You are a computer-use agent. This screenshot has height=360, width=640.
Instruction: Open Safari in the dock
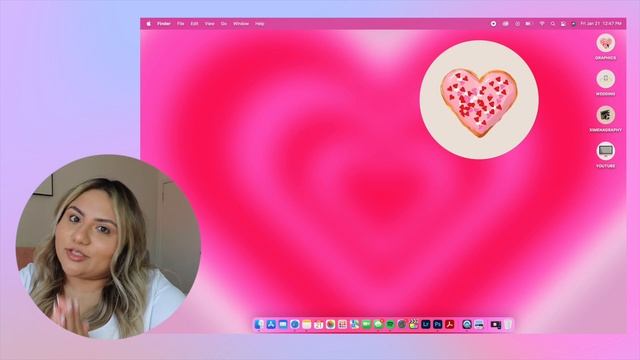point(295,324)
